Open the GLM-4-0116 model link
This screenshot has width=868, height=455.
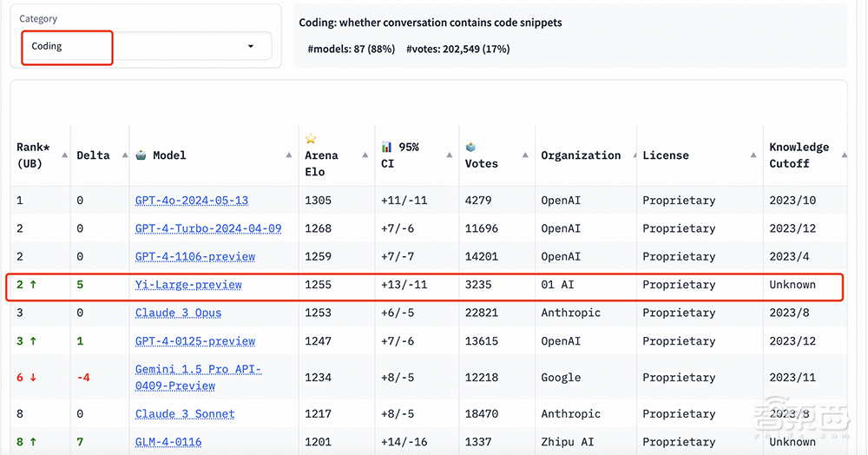tap(168, 442)
